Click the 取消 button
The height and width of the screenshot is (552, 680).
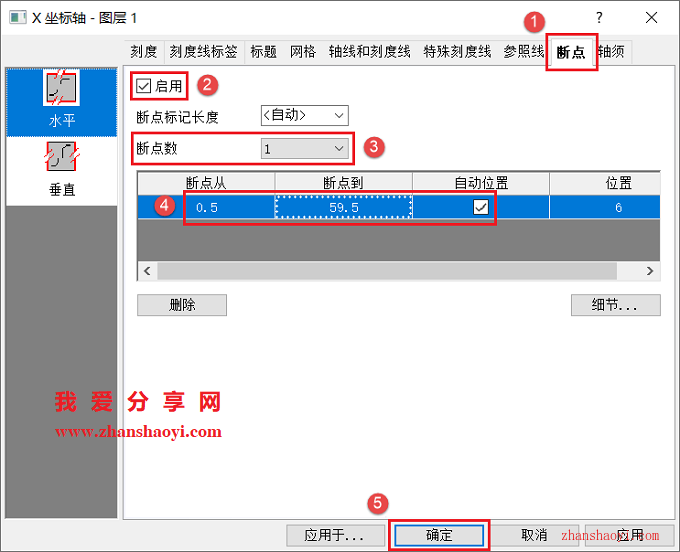click(x=534, y=536)
